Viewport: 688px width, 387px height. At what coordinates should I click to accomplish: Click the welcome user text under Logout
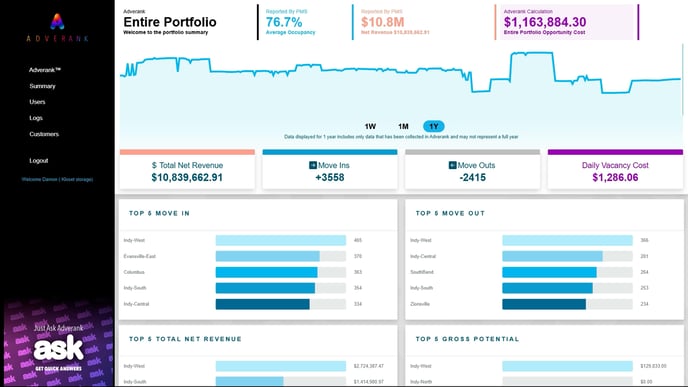(57, 179)
